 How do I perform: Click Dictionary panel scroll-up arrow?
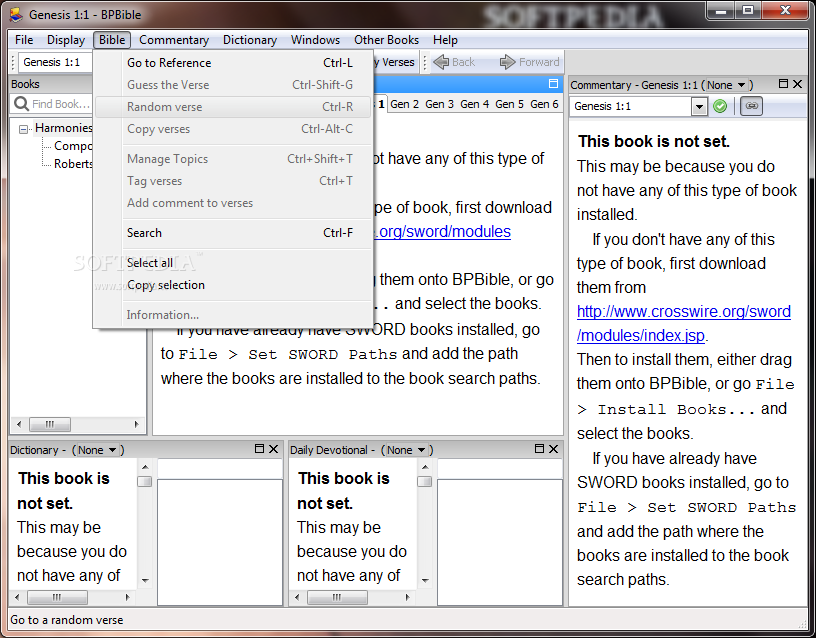(x=145, y=467)
